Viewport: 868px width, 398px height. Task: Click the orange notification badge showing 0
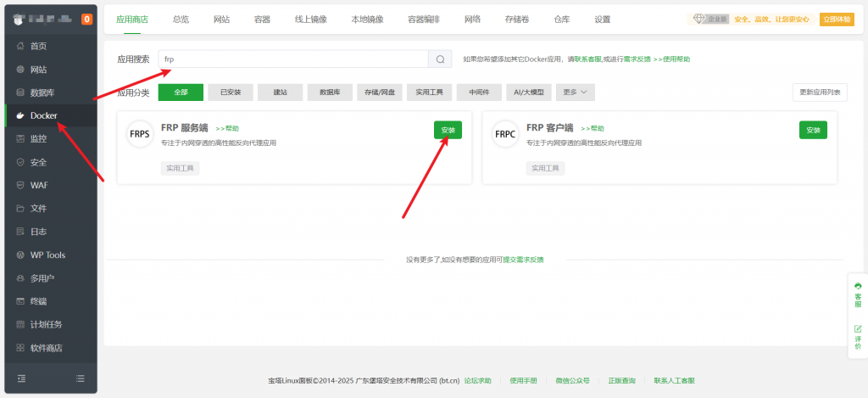[87, 20]
